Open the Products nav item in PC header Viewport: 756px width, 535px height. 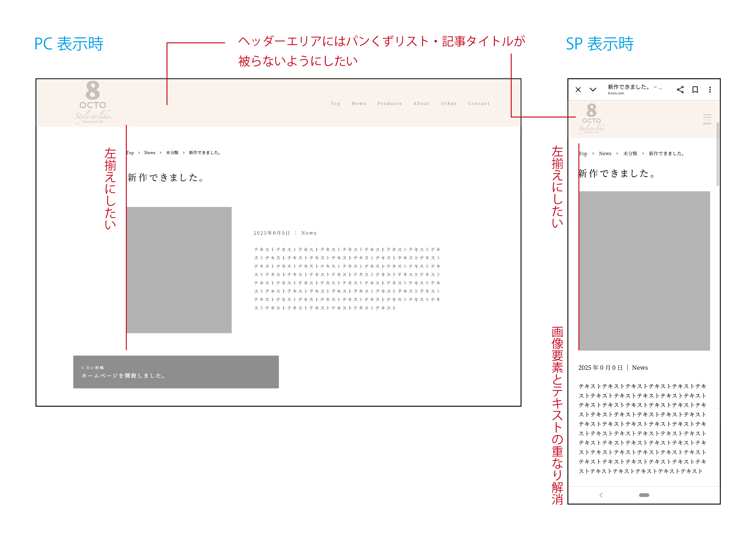389,104
